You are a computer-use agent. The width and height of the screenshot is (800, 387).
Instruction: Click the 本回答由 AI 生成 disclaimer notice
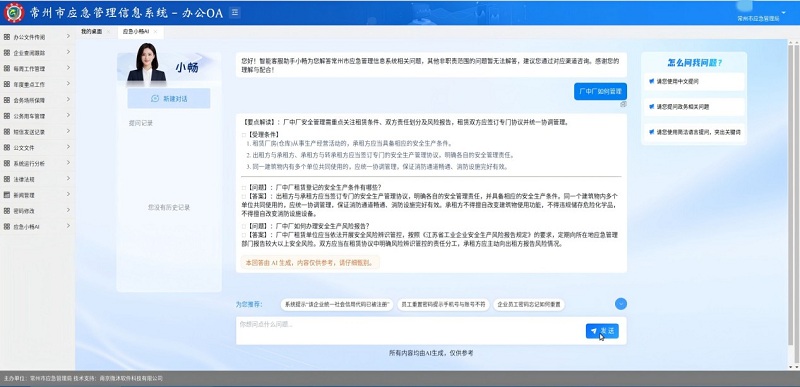coord(310,263)
